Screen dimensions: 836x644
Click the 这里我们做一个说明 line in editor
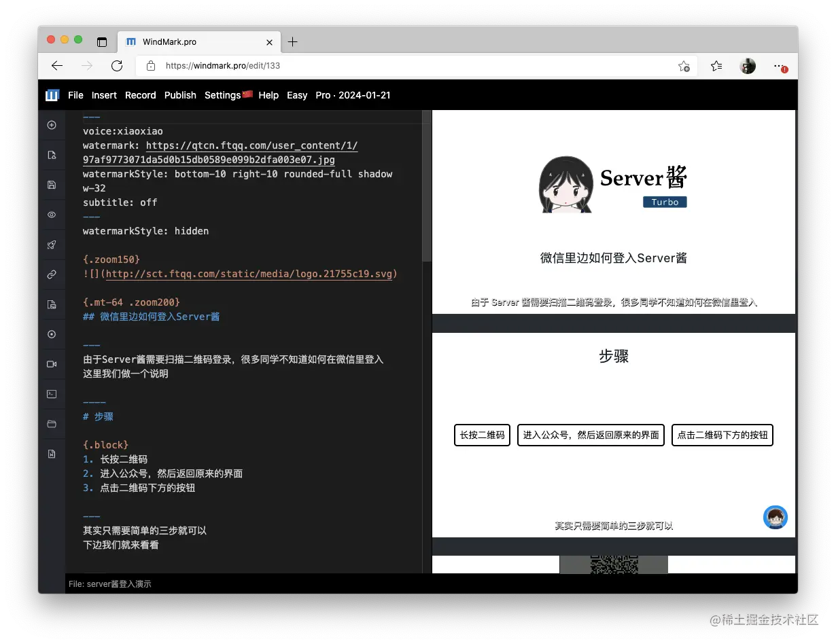point(125,374)
